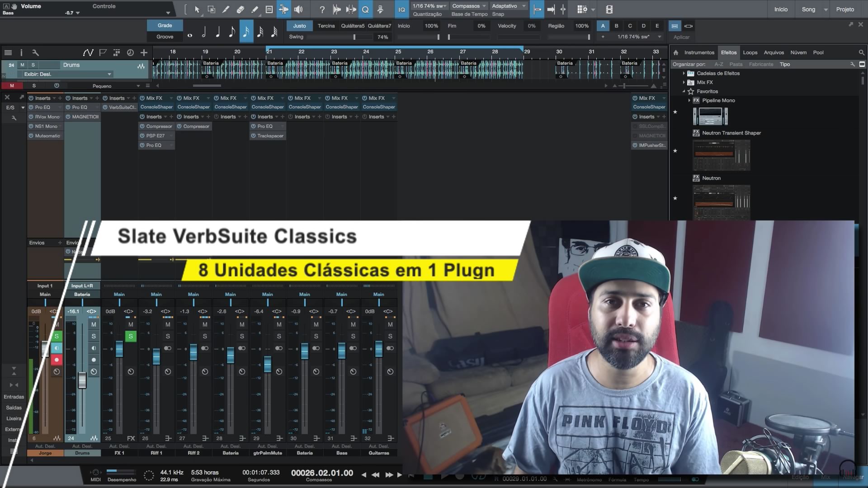Pick the Split blade tool

pyautogui.click(x=226, y=9)
